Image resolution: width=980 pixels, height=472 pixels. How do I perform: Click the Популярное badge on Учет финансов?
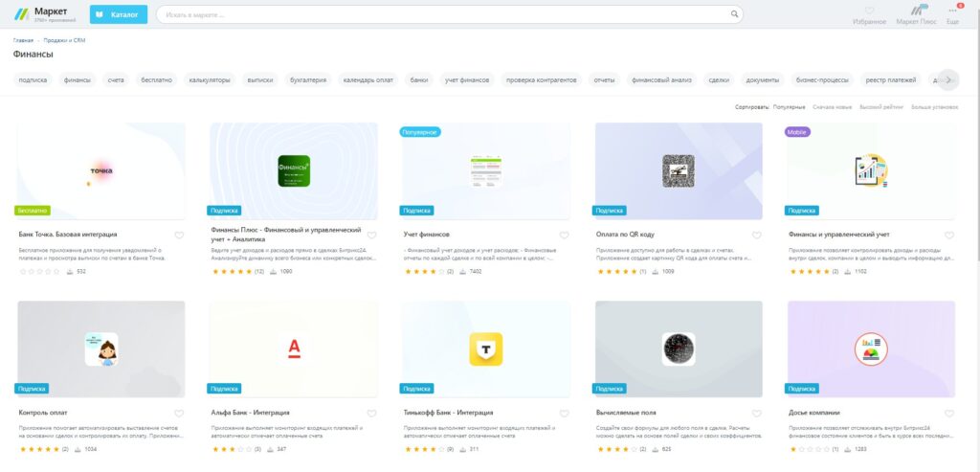pos(421,132)
